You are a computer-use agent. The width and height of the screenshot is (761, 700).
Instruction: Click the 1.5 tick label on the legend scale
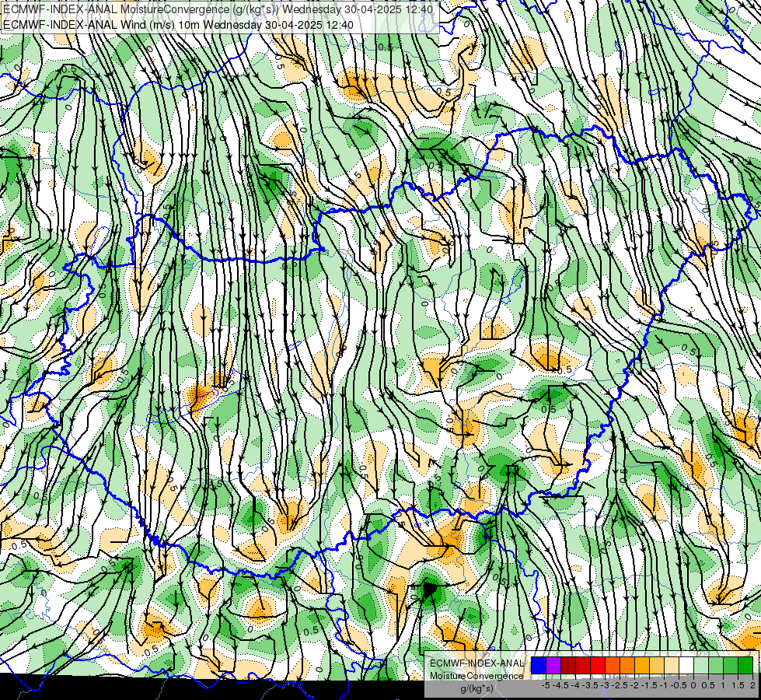[737, 685]
